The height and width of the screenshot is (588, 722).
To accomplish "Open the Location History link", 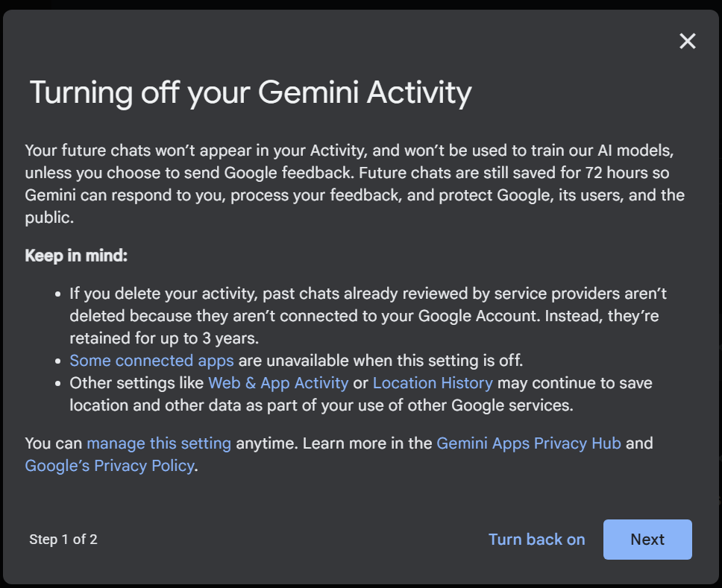I will click(433, 383).
